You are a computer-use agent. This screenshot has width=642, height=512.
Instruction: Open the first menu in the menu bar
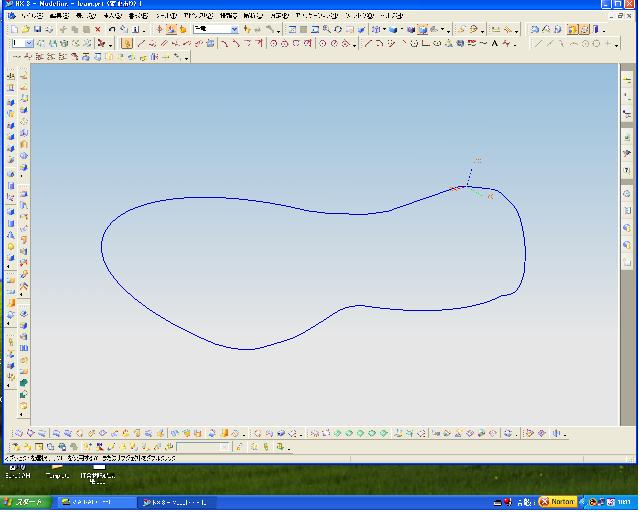[31, 17]
